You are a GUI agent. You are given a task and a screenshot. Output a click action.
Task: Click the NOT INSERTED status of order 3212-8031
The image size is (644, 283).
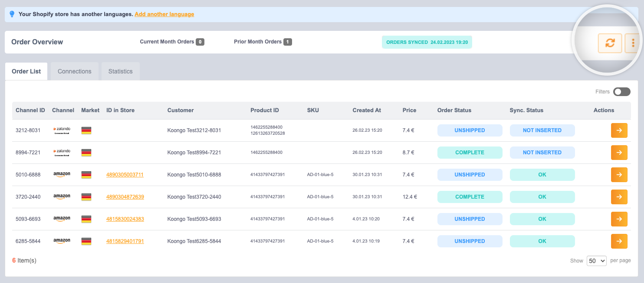coord(542,130)
